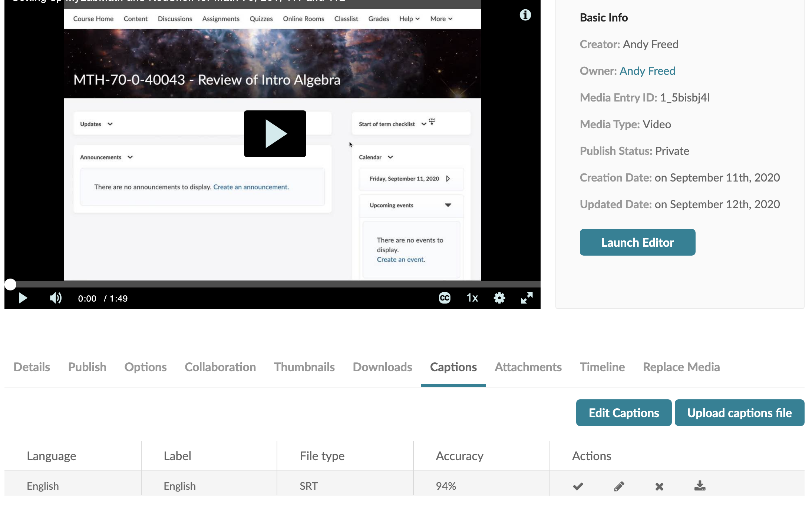Screen dimensions: 812x509
Task: Switch to the Replace Media tab
Action: [681, 367]
